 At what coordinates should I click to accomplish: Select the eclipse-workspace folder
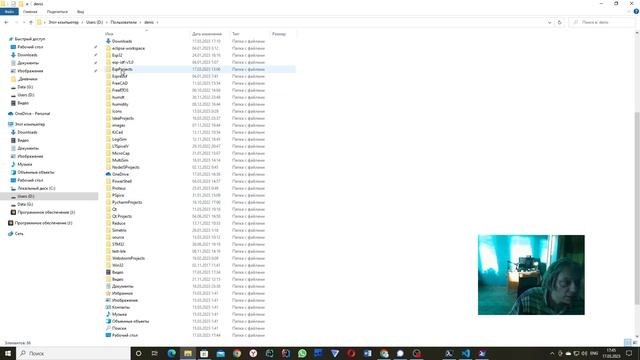point(128,48)
